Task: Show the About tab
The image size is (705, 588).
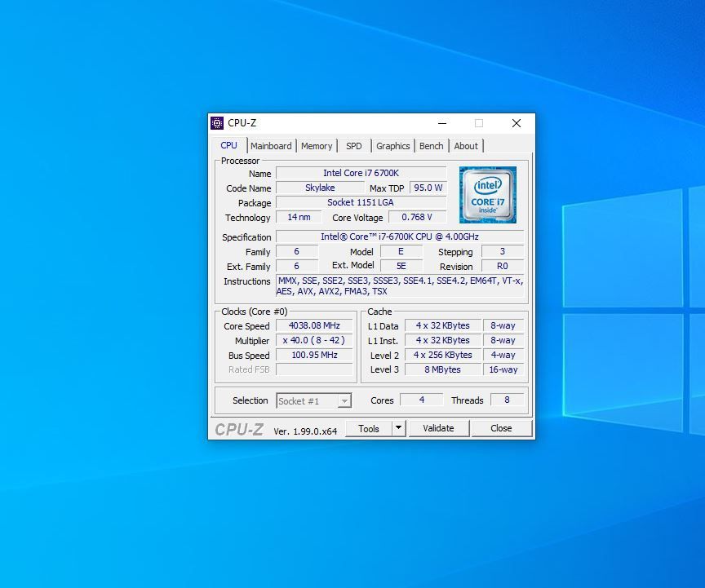Action: tap(466, 146)
